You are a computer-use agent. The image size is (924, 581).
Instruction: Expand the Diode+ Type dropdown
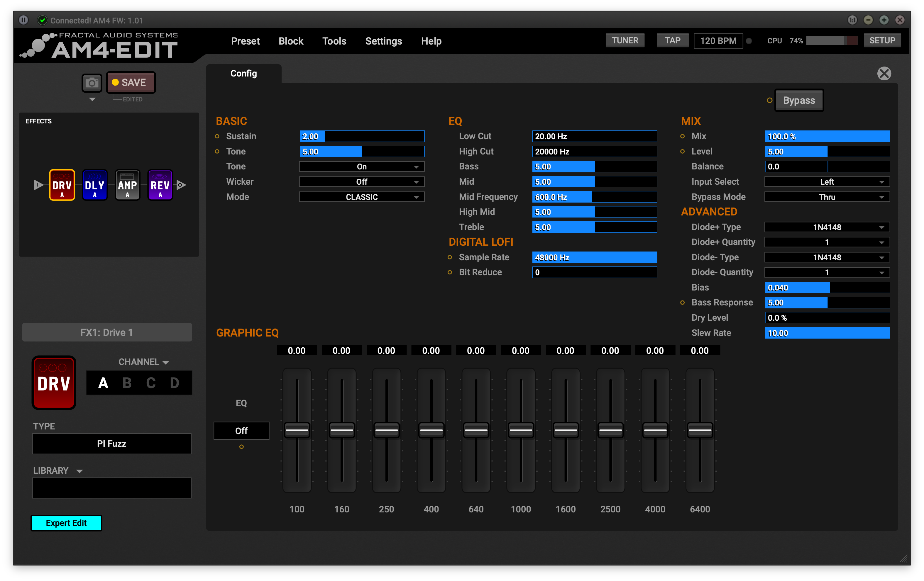(827, 227)
